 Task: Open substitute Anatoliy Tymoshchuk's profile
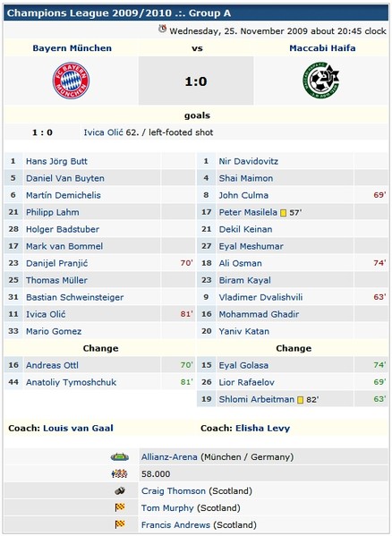[x=71, y=382]
